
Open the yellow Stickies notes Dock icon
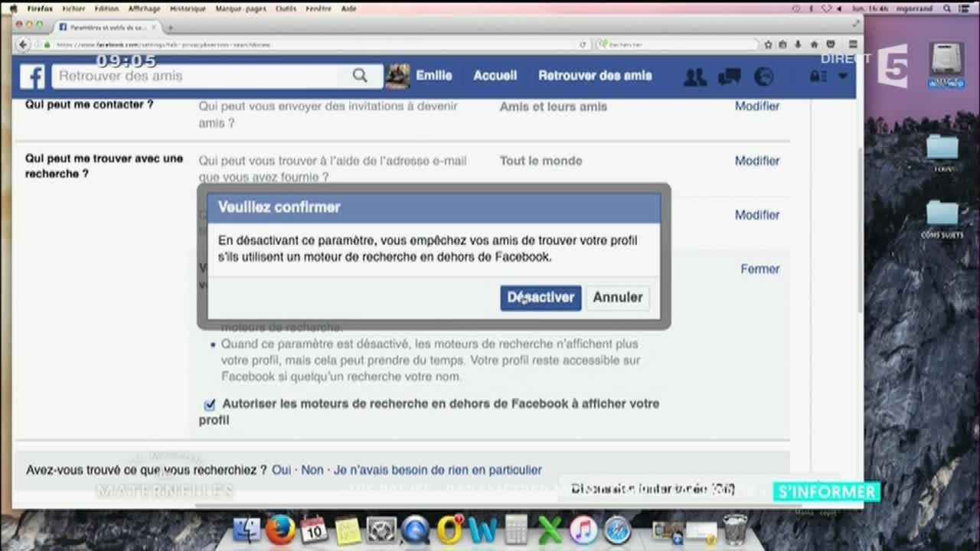pyautogui.click(x=348, y=530)
